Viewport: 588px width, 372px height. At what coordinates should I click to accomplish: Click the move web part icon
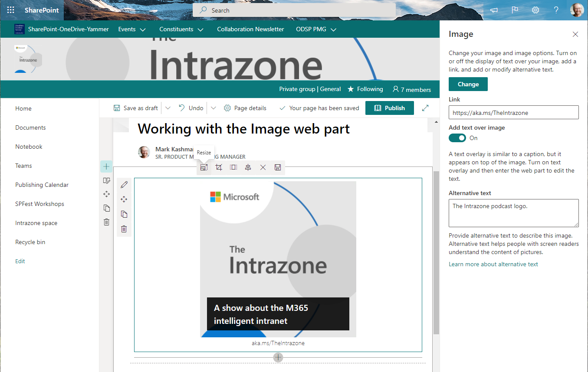coord(124,199)
